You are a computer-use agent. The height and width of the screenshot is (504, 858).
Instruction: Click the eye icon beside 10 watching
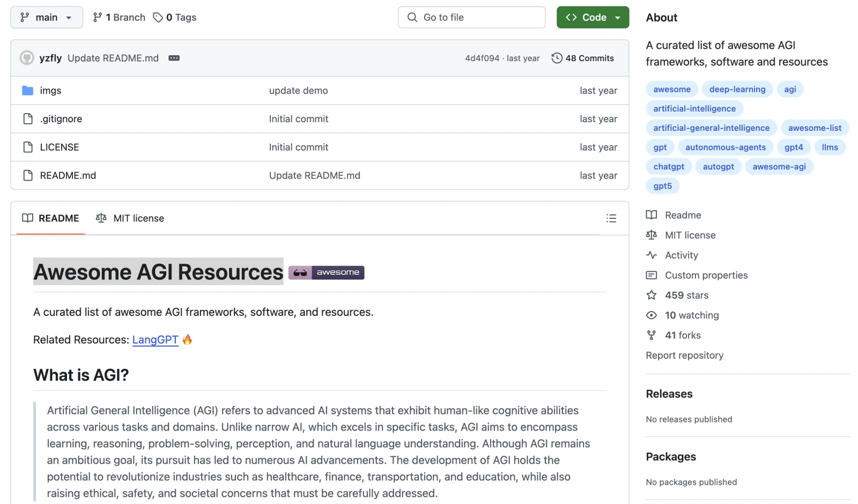[x=651, y=315]
